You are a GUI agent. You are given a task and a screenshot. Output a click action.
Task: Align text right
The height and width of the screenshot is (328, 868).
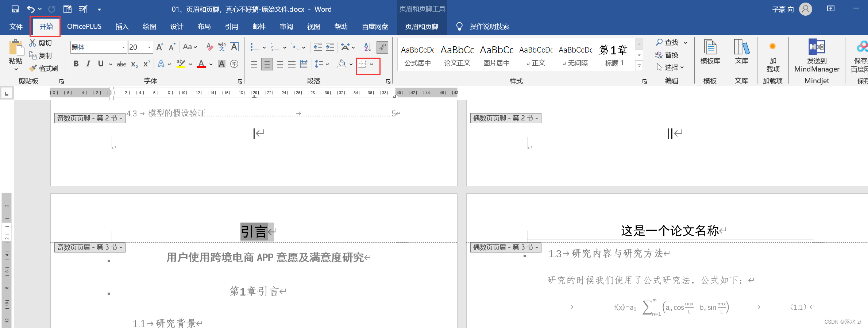[279, 64]
